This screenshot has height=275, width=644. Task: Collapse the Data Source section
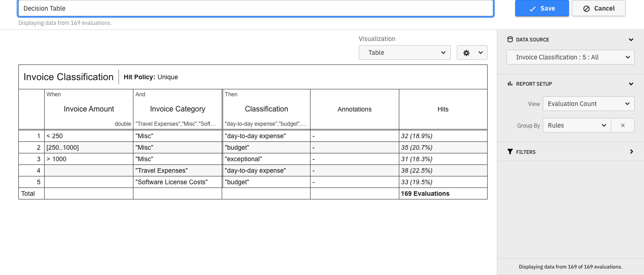pos(631,40)
